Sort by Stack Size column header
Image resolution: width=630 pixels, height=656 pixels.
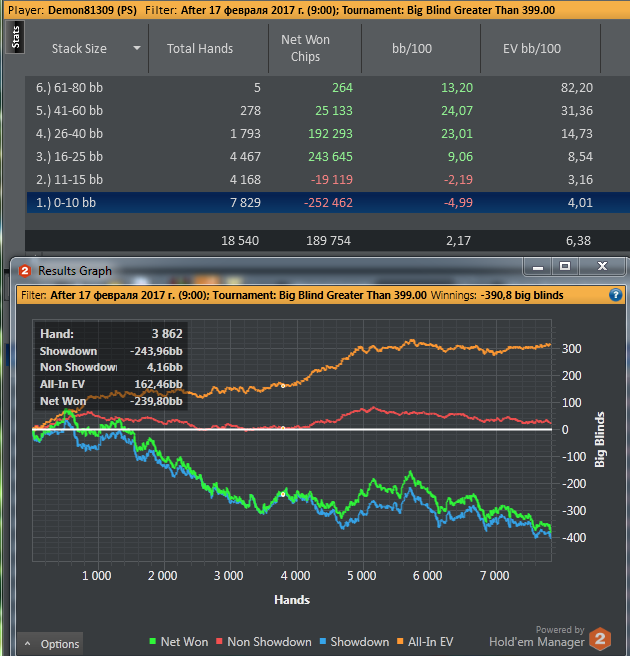(79, 49)
